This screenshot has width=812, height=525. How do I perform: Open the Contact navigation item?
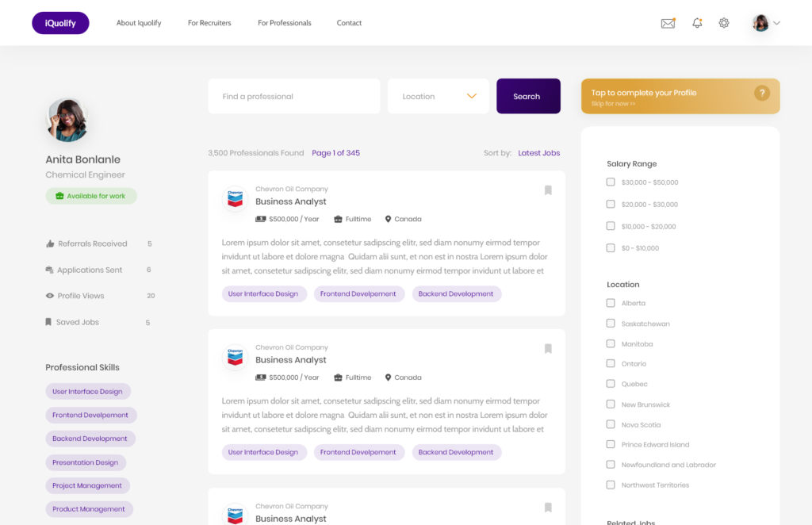349,23
